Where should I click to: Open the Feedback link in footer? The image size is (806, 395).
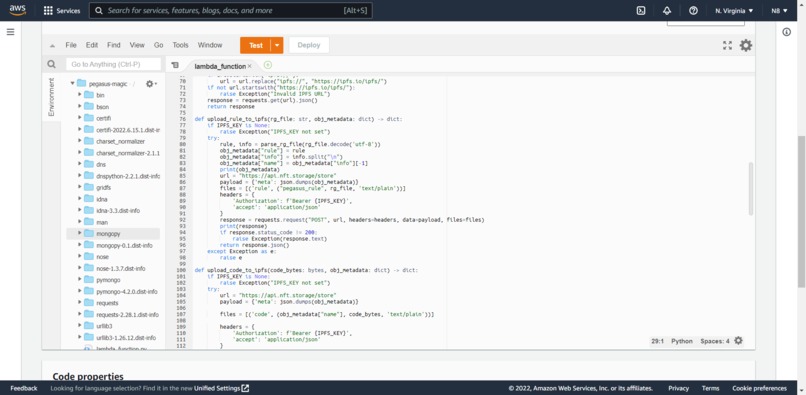pyautogui.click(x=24, y=388)
